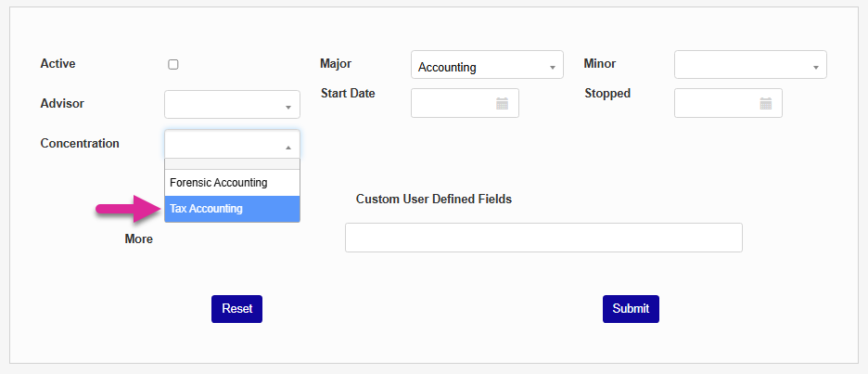The width and height of the screenshot is (868, 374).
Task: Click into the Stopped date field
Action: click(717, 104)
